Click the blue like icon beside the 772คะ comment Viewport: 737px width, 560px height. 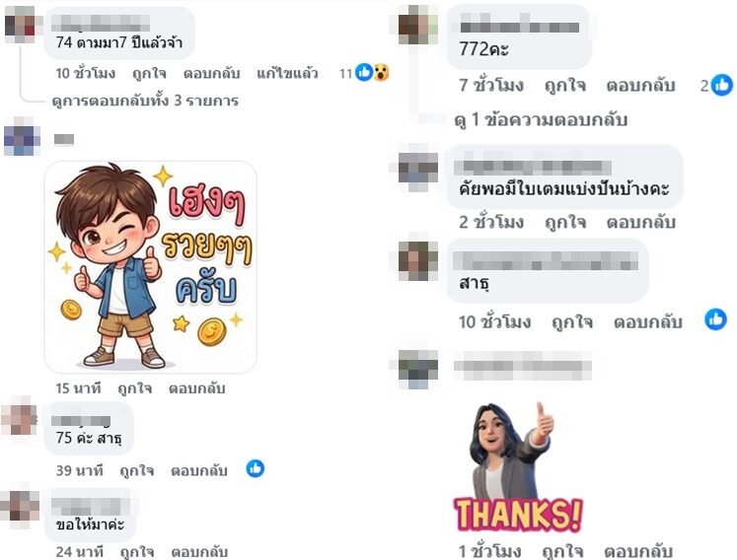tap(722, 85)
